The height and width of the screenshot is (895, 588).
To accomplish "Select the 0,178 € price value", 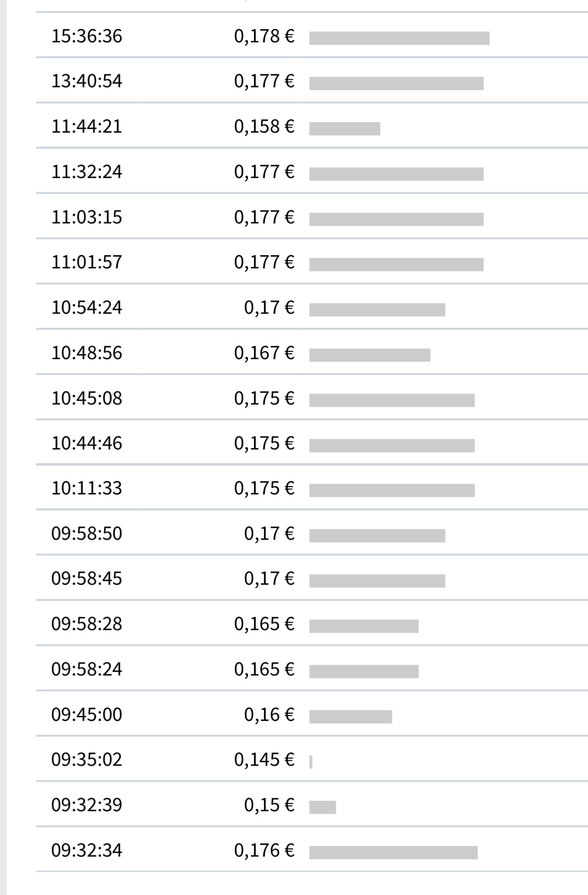I will [x=264, y=36].
